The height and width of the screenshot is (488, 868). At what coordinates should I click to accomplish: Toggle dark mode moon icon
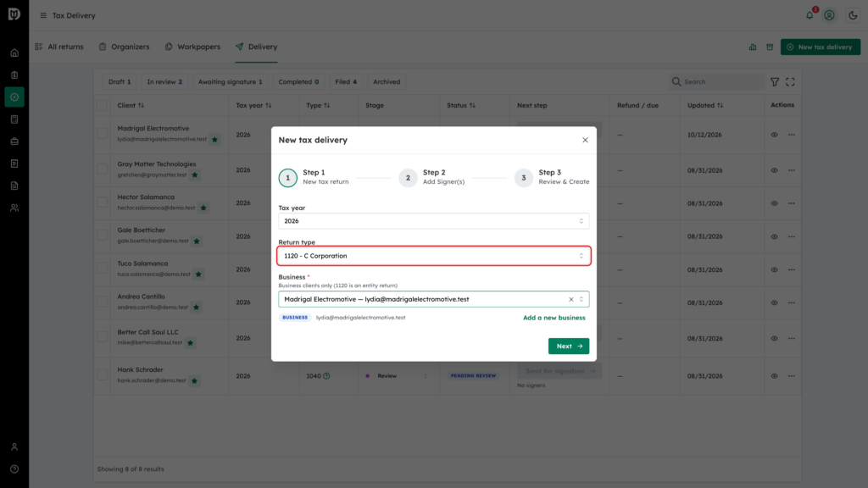(853, 15)
